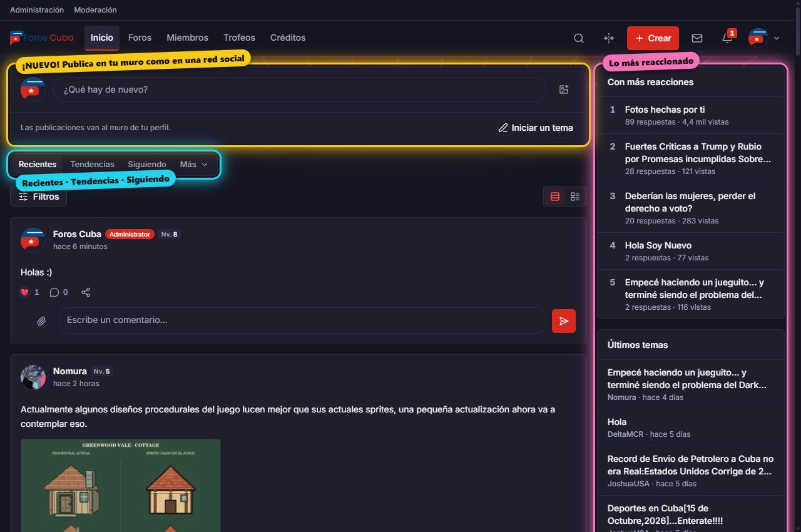Open the Foros tab
This screenshot has height=532, width=801.
point(140,38)
